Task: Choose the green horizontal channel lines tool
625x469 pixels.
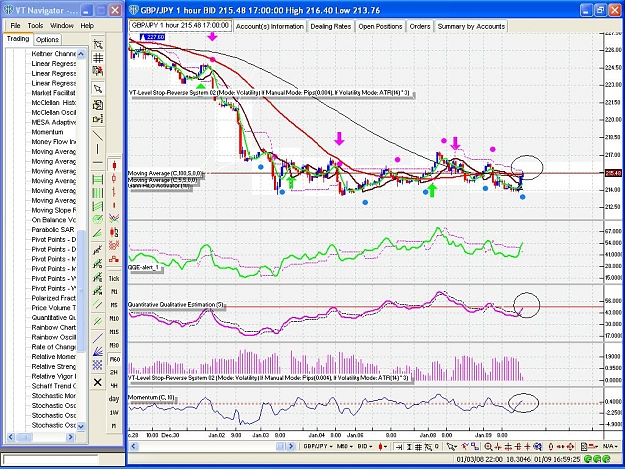Action: pyautogui.click(x=98, y=179)
